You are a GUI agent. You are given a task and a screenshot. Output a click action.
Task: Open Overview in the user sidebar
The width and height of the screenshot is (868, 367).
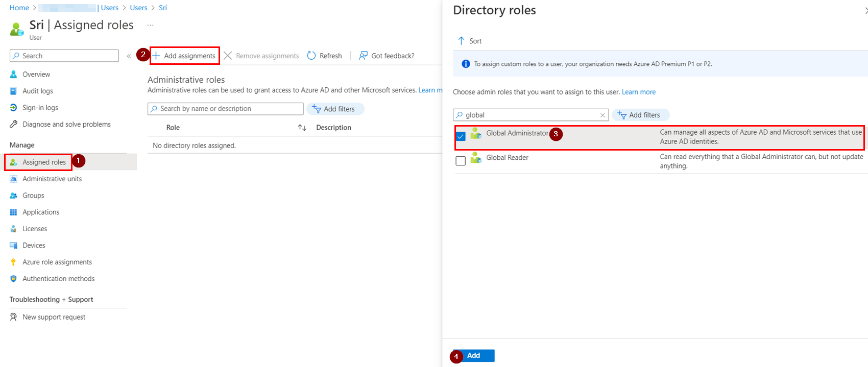click(36, 75)
